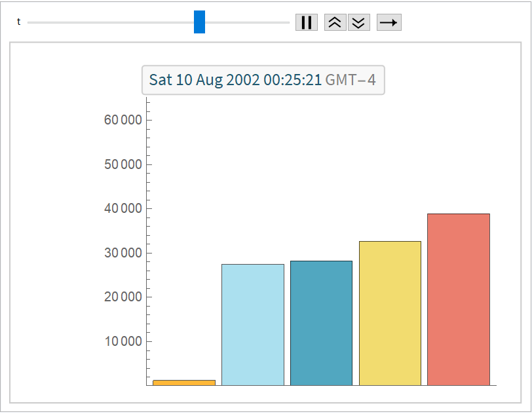Click the date label showing Sat 10 Aug 2002

(x=235, y=80)
